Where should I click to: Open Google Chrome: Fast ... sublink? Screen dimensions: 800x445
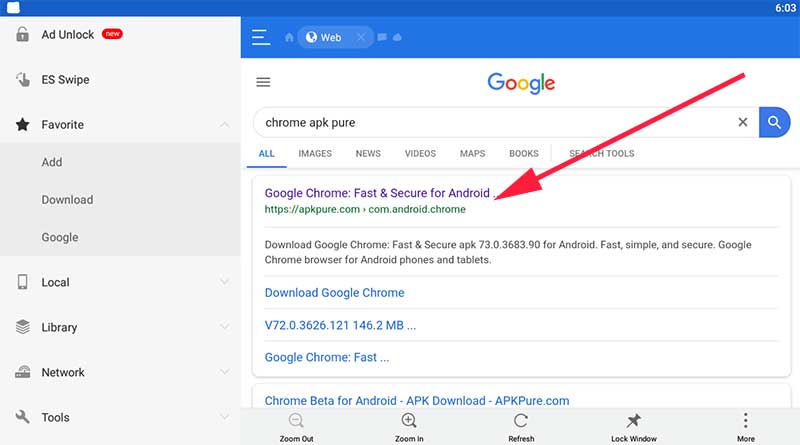pos(327,357)
